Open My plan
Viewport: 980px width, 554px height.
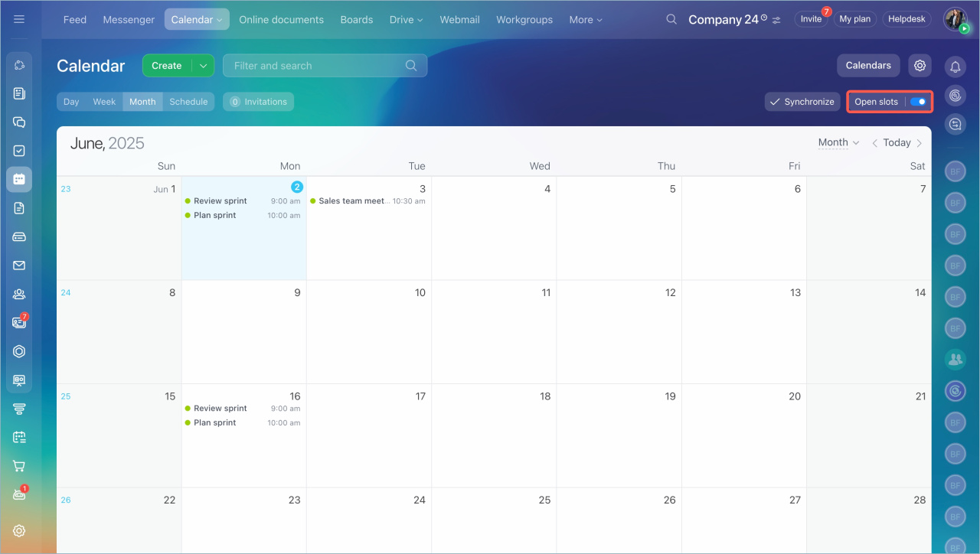pos(855,19)
